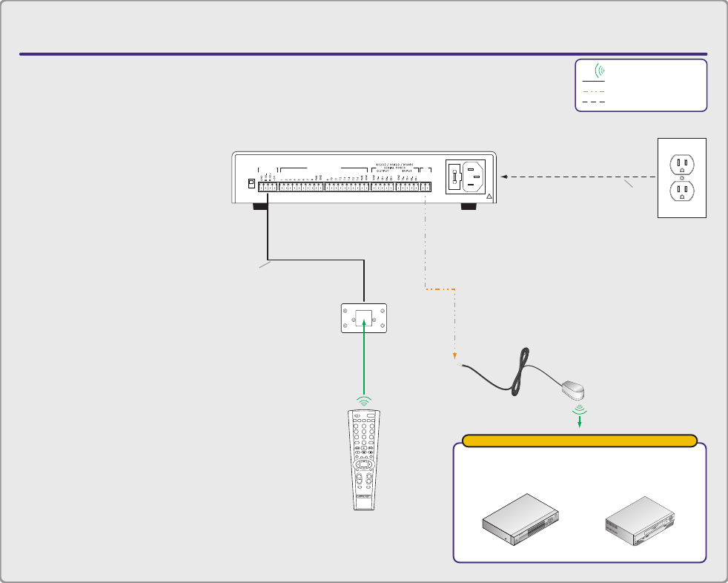Image resolution: width=728 pixels, height=583 pixels.
Task: Select the solid black line legend sample
Action: 594,82
